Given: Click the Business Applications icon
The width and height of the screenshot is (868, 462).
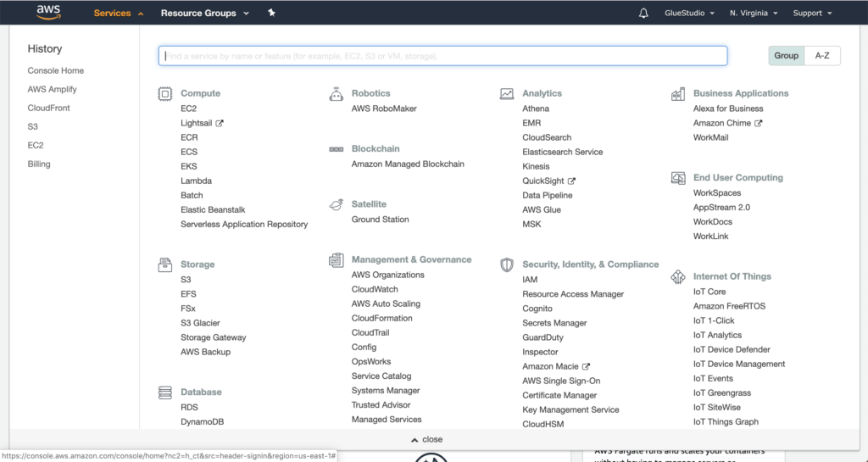Looking at the screenshot, I should tap(677, 93).
